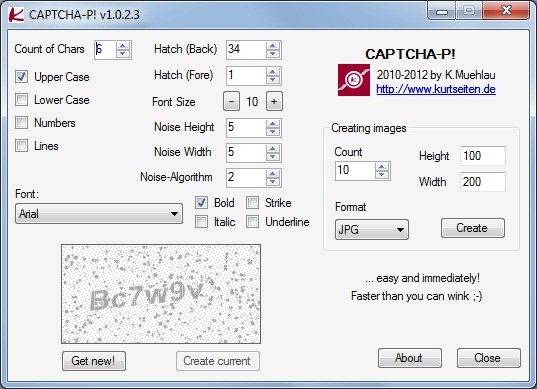This screenshot has height=389, width=537.
Task: Increase Creating images Count spinner
Action: click(382, 167)
